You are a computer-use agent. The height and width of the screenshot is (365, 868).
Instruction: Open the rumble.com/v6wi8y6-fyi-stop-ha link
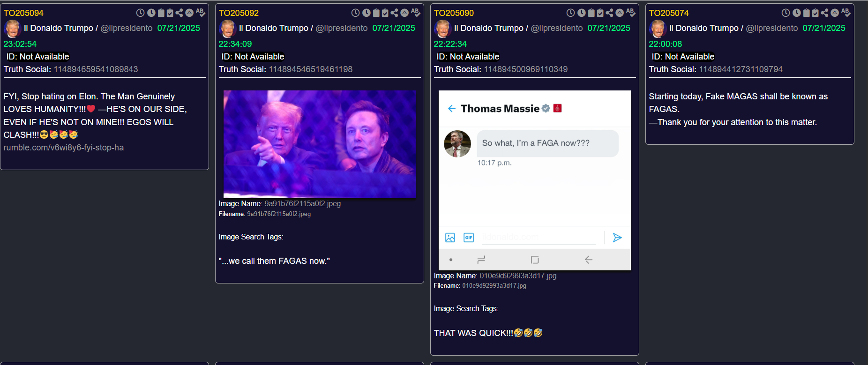pos(64,148)
